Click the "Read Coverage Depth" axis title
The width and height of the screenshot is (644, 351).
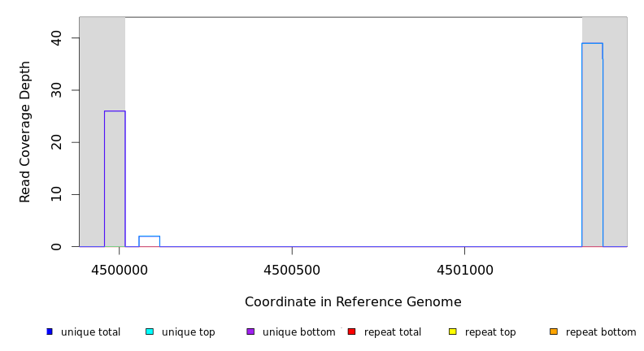25,132
